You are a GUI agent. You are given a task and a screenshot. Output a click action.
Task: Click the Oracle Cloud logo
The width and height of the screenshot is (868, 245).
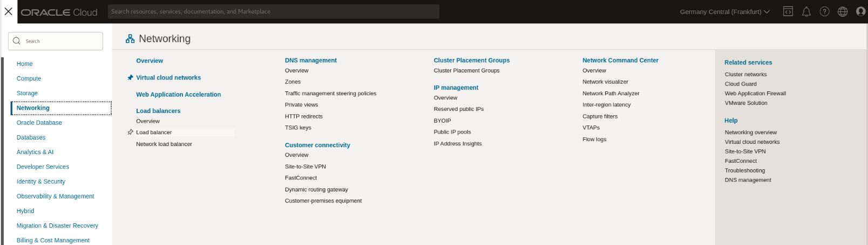[59, 12]
